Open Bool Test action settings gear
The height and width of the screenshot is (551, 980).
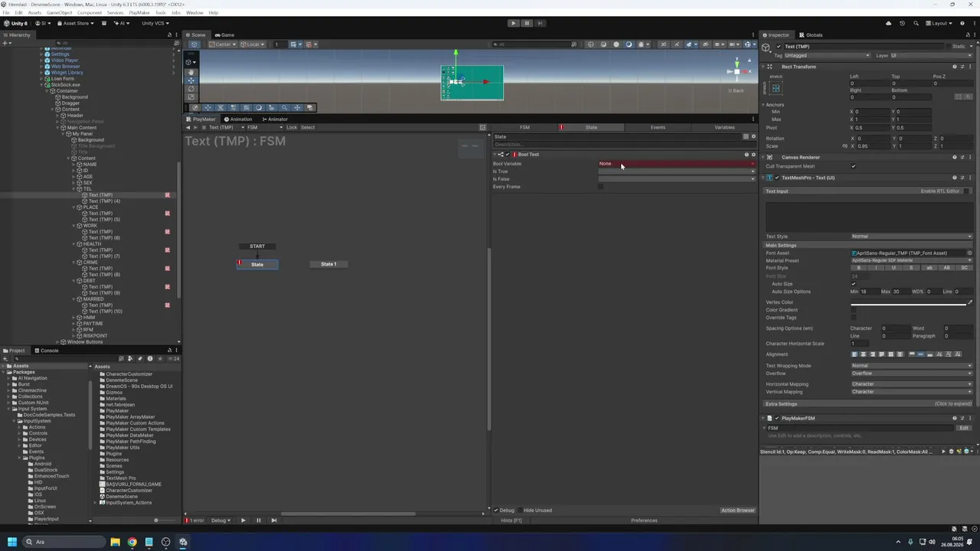[x=753, y=155]
